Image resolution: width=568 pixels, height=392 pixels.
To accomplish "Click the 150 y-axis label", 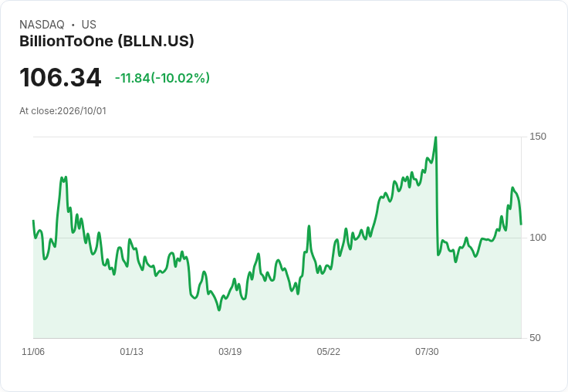I will [538, 137].
